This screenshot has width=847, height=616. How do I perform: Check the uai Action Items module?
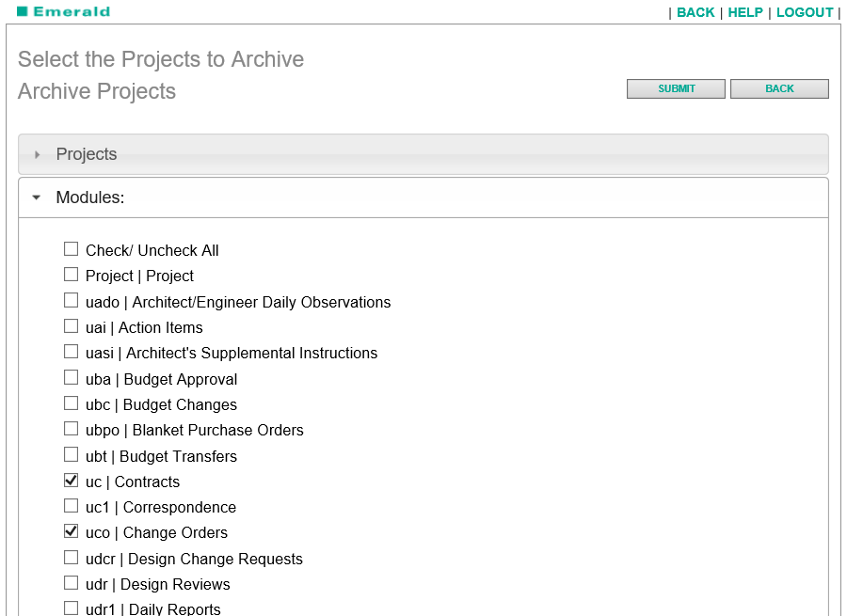click(72, 325)
